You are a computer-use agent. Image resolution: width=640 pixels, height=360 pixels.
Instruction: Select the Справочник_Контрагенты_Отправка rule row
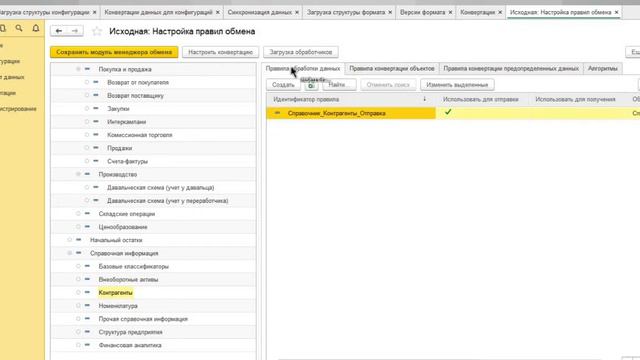pyautogui.click(x=453, y=113)
